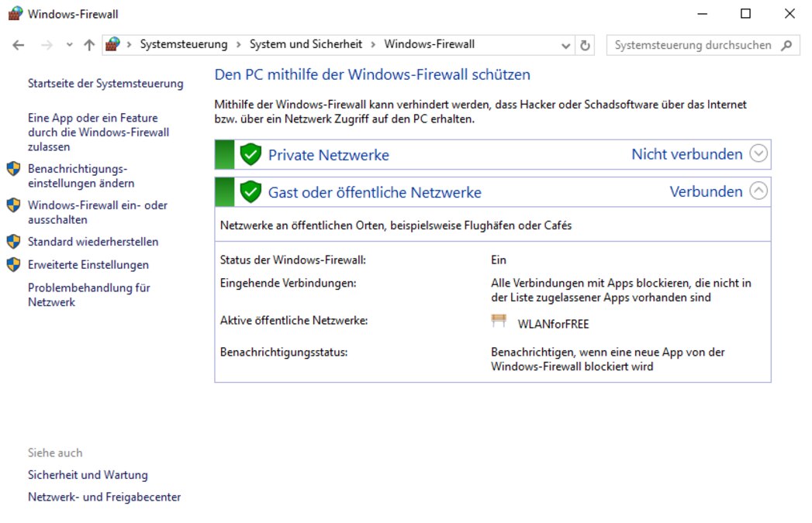Click WLANforFREE network name
Viewport: 812px width, 523px height.
553,325
